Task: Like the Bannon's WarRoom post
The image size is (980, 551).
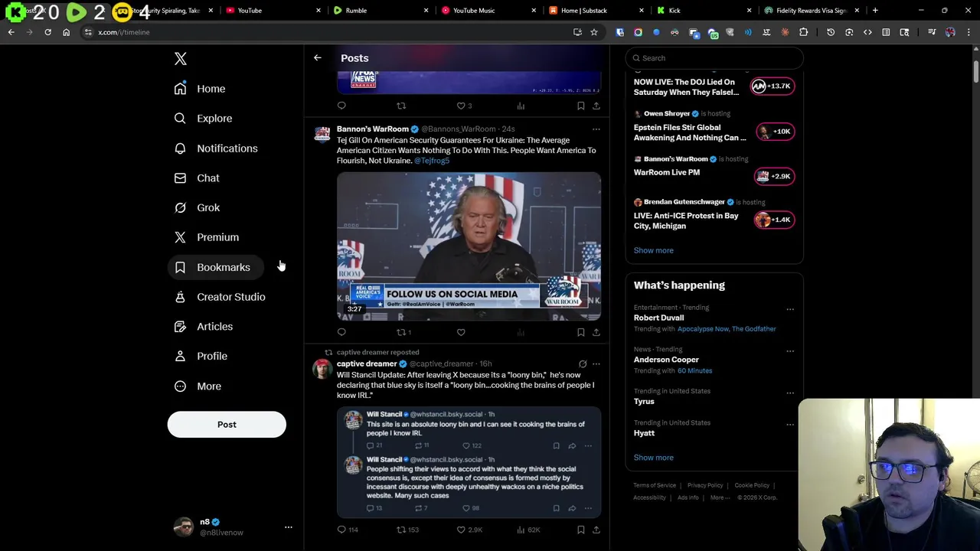Action: (x=461, y=332)
